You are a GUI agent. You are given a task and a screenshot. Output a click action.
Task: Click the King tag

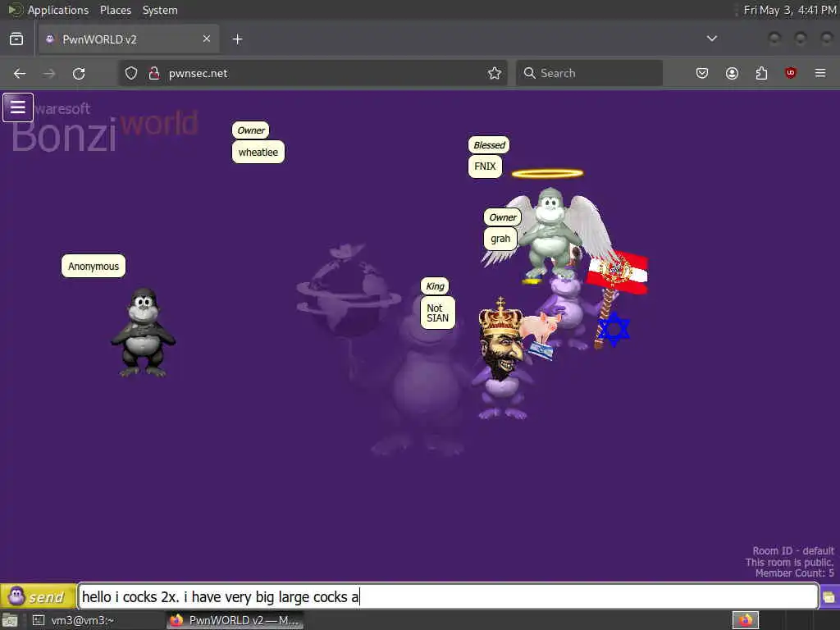pos(435,286)
